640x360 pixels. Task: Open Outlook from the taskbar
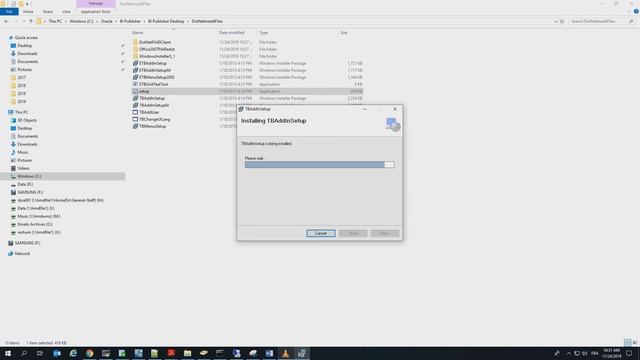pyautogui.click(x=57, y=353)
